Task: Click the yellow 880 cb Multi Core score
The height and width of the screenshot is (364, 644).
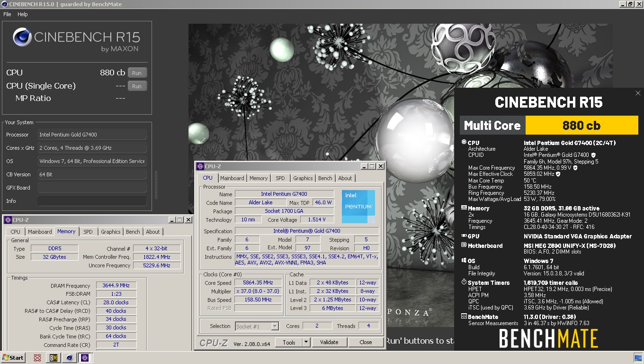Action: pyautogui.click(x=581, y=126)
